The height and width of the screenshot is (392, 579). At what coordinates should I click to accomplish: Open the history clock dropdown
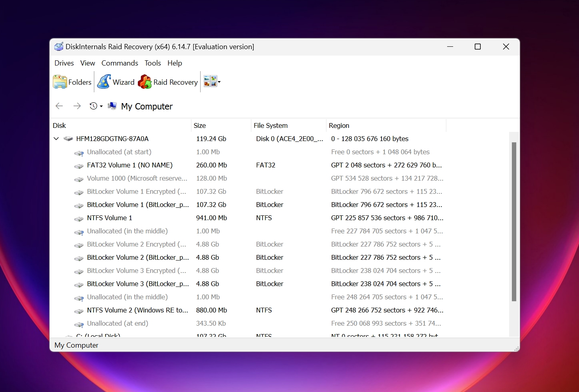pyautogui.click(x=96, y=106)
